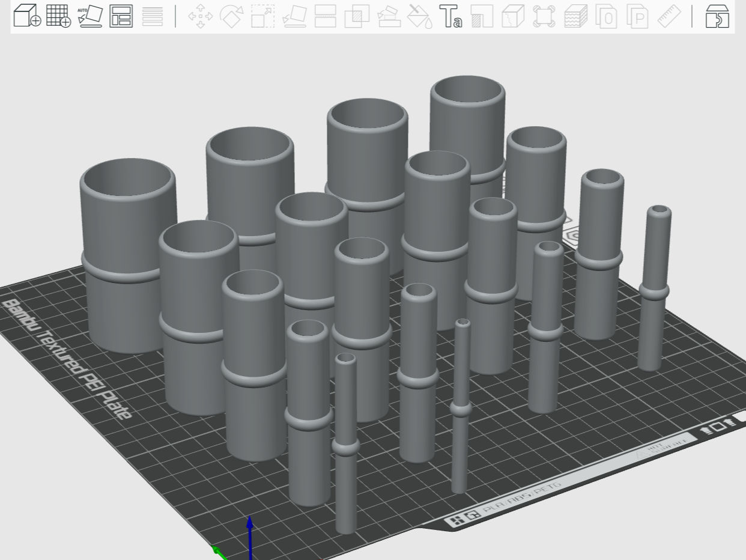Click the Bambu Textured PEI Plate label
746x560 pixels.
point(68,359)
